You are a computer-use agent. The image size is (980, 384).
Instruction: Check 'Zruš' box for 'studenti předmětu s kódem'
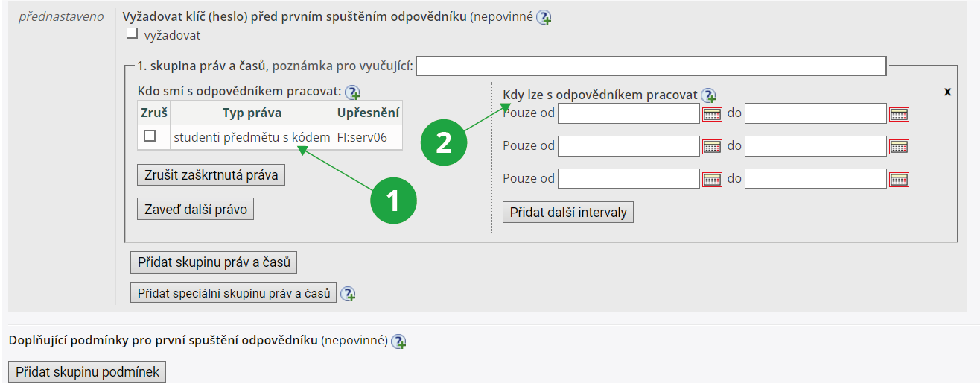(x=150, y=136)
